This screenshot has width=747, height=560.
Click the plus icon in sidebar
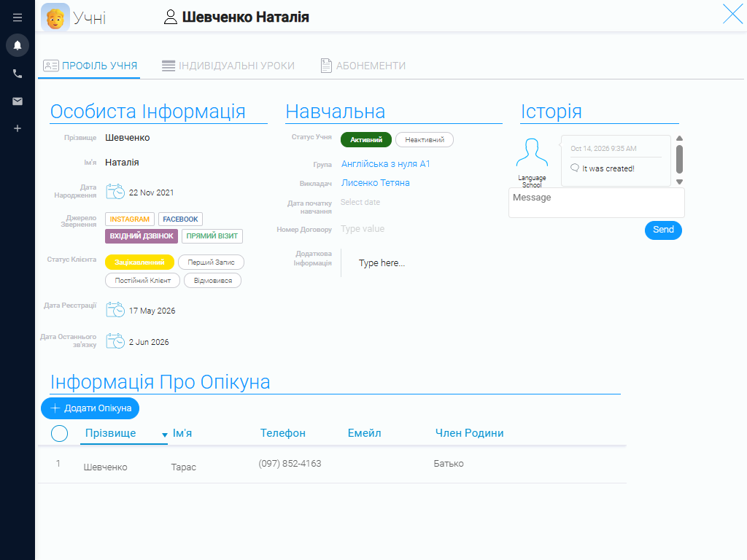click(18, 128)
